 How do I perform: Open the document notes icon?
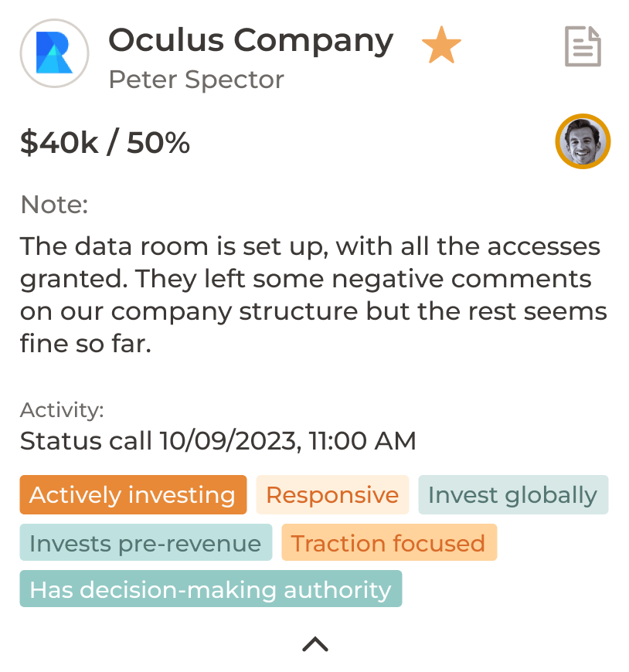(583, 46)
